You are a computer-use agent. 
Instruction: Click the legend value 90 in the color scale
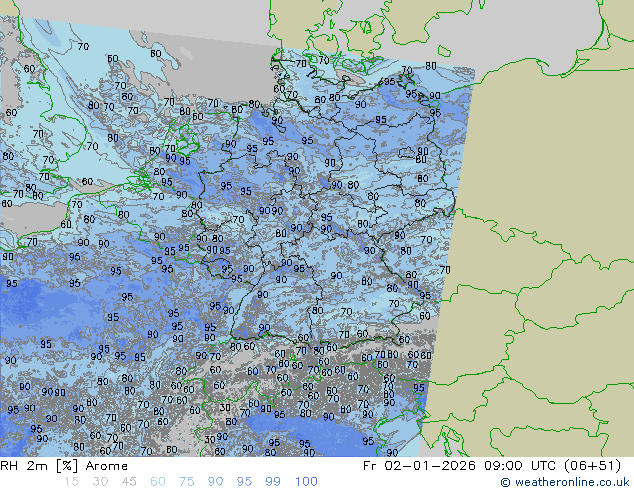[215, 482]
